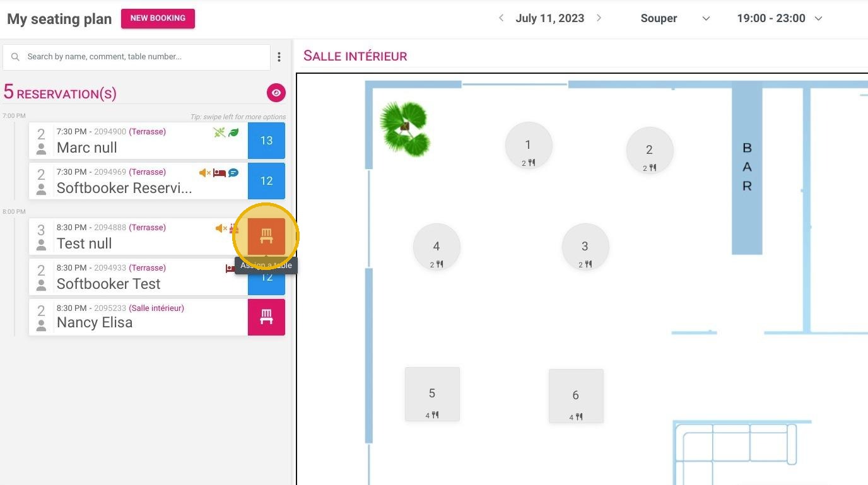
Task: Click the comment bubble icon on Softbooker Reservi...
Action: coord(233,173)
